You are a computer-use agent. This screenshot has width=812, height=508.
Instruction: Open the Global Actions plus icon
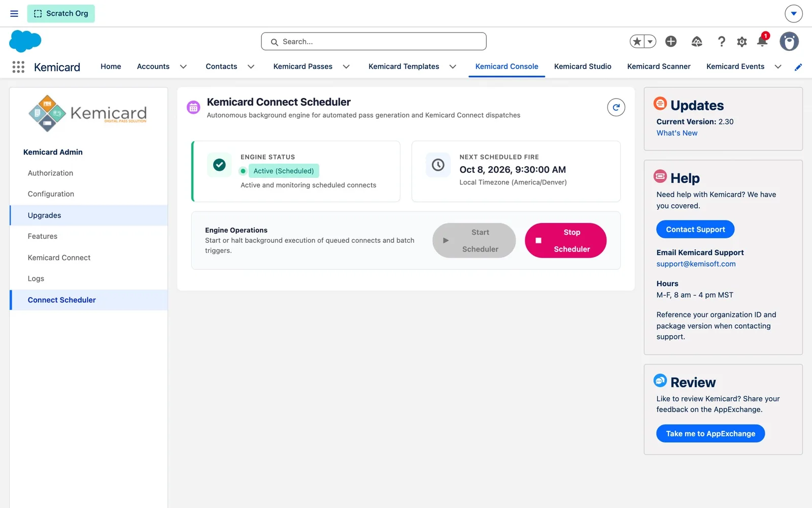pos(671,42)
